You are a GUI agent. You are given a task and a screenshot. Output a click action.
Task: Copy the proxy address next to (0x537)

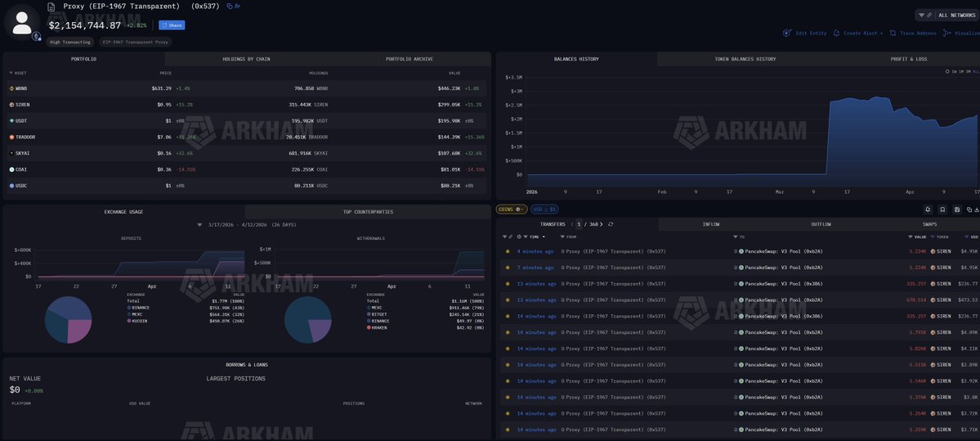click(x=230, y=7)
